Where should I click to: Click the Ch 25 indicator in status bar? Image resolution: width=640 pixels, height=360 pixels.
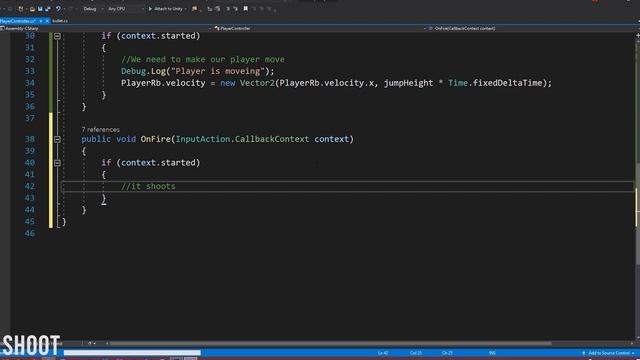click(x=447, y=353)
